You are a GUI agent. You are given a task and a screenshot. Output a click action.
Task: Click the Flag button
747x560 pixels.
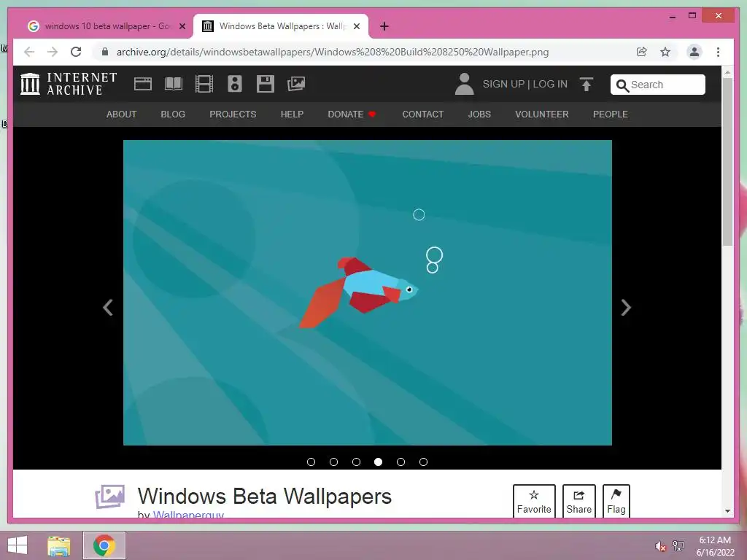click(x=616, y=501)
